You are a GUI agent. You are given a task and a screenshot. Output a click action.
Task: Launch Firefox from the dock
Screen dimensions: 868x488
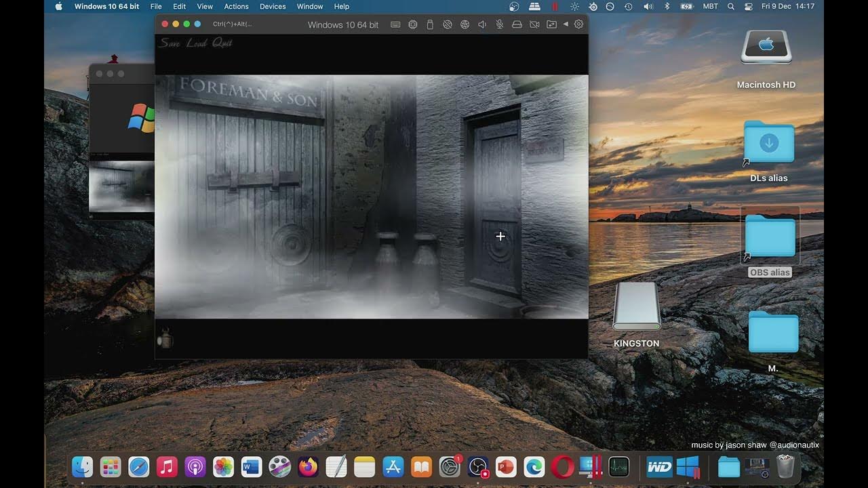pyautogui.click(x=308, y=466)
